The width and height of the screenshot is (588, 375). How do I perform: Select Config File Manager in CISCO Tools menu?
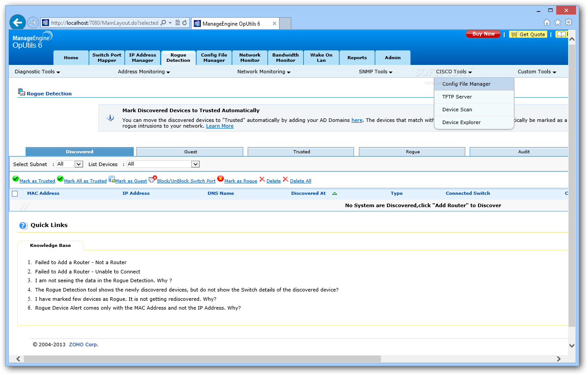pyautogui.click(x=474, y=84)
